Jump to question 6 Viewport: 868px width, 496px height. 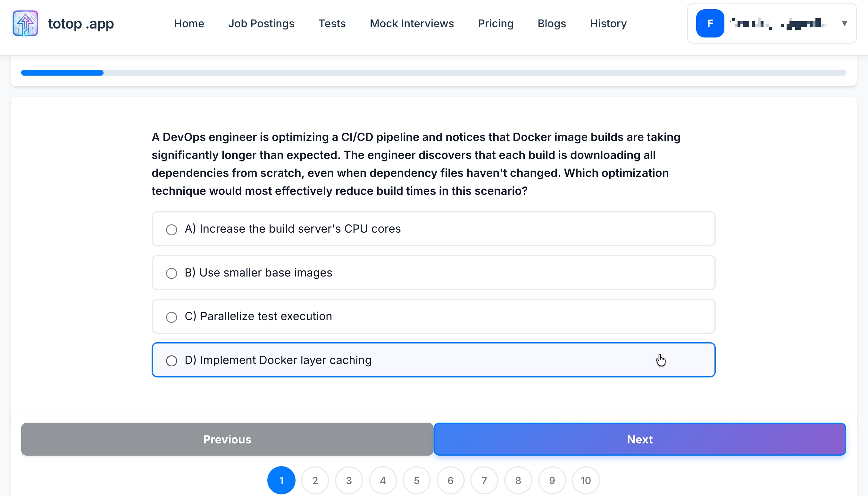[450, 480]
